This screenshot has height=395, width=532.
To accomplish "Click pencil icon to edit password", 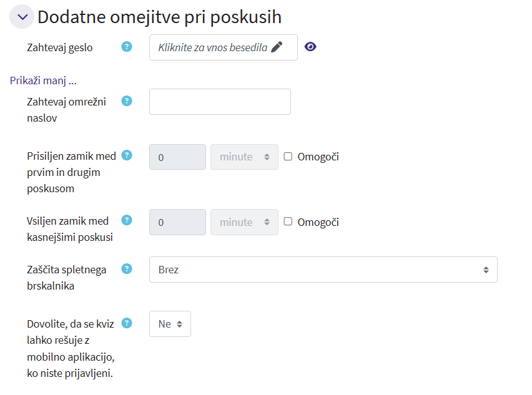I will tap(277, 47).
